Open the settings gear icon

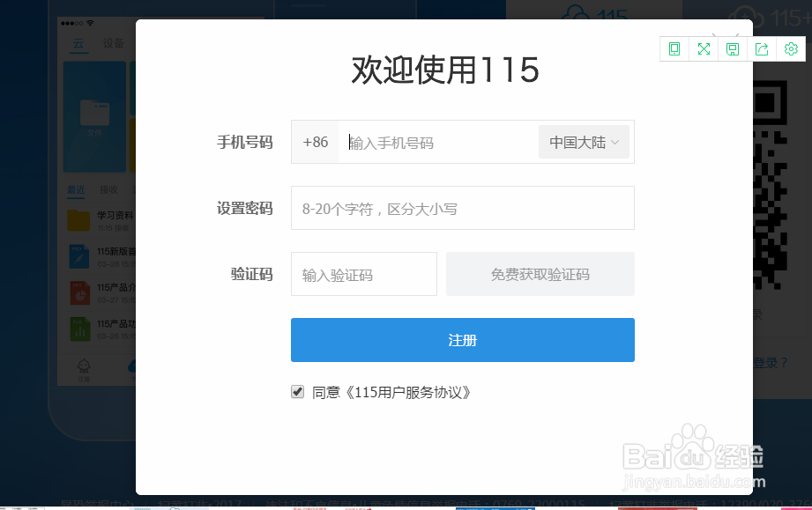coord(791,49)
